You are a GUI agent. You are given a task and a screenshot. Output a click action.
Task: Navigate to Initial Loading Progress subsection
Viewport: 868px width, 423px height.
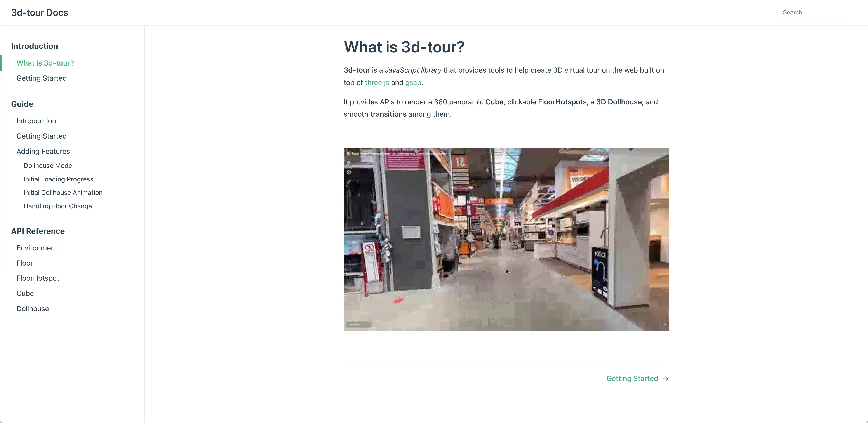point(58,179)
